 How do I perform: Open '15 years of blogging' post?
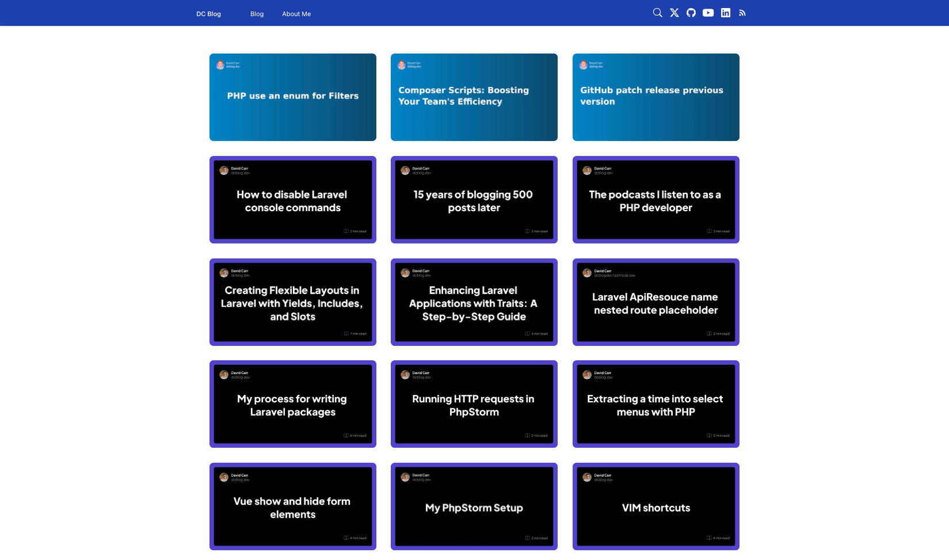[474, 200]
